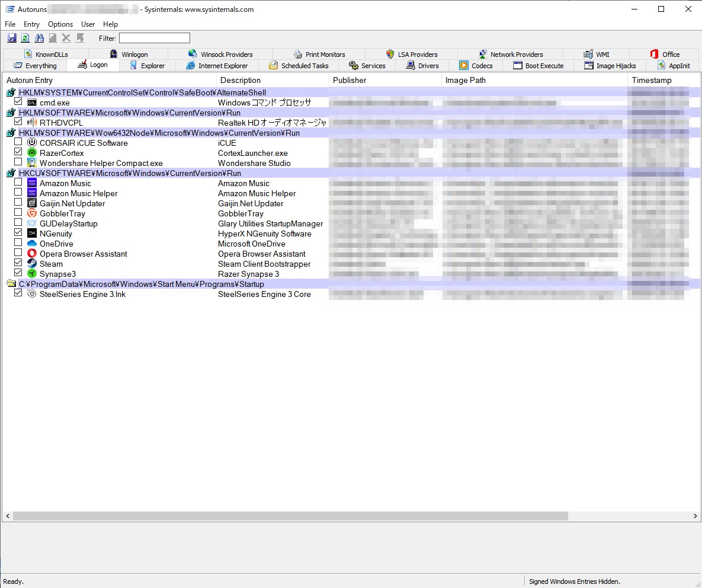This screenshot has height=588, width=702.
Task: Check the Amazon Music checkbox
Action: click(x=18, y=182)
